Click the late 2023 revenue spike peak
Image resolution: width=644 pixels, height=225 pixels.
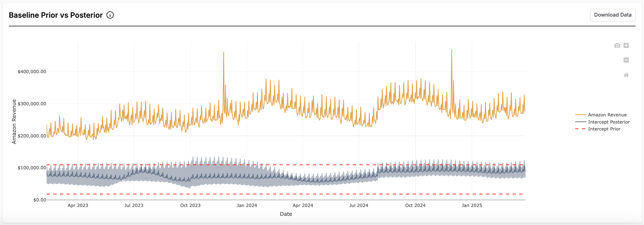coord(224,52)
